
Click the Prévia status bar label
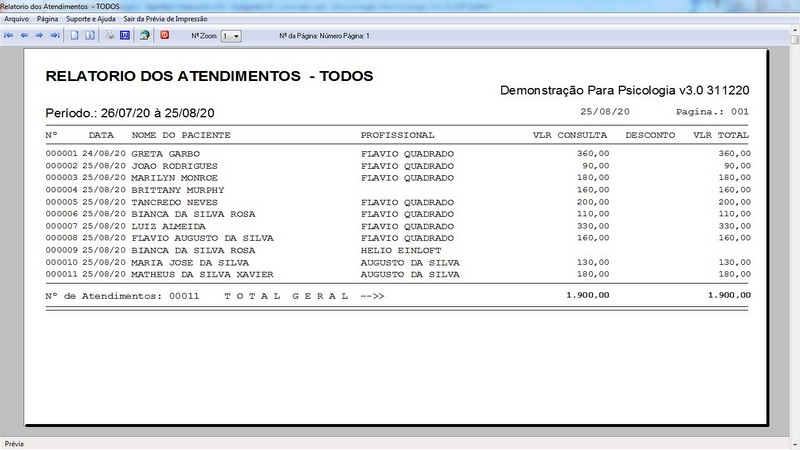coord(14,444)
